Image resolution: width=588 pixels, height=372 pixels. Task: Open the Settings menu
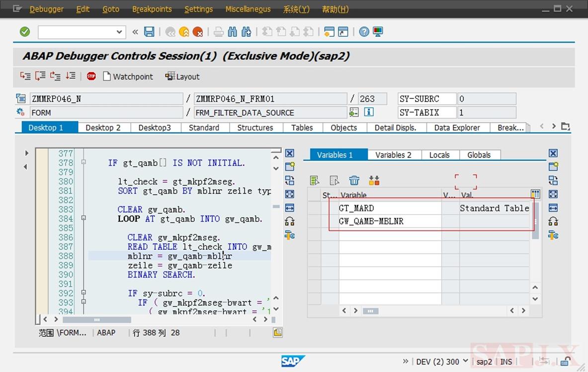tap(198, 9)
